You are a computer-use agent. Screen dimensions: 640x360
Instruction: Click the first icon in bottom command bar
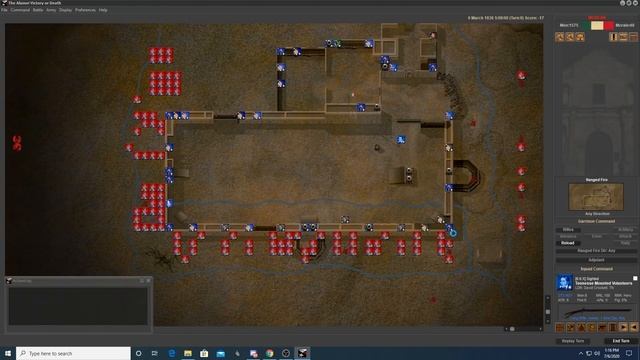(x=560, y=327)
